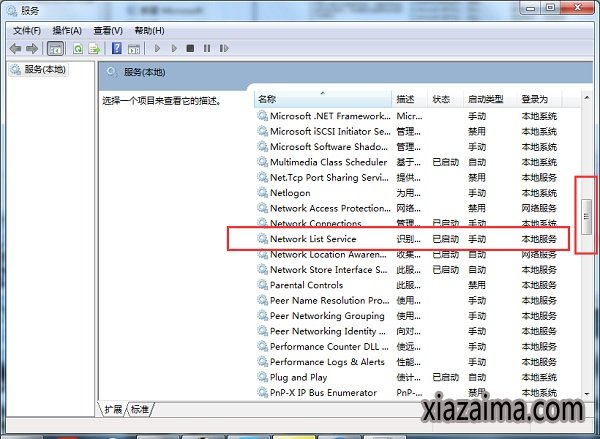Open the 查看(V) menu
The height and width of the screenshot is (439, 600).
click(108, 31)
